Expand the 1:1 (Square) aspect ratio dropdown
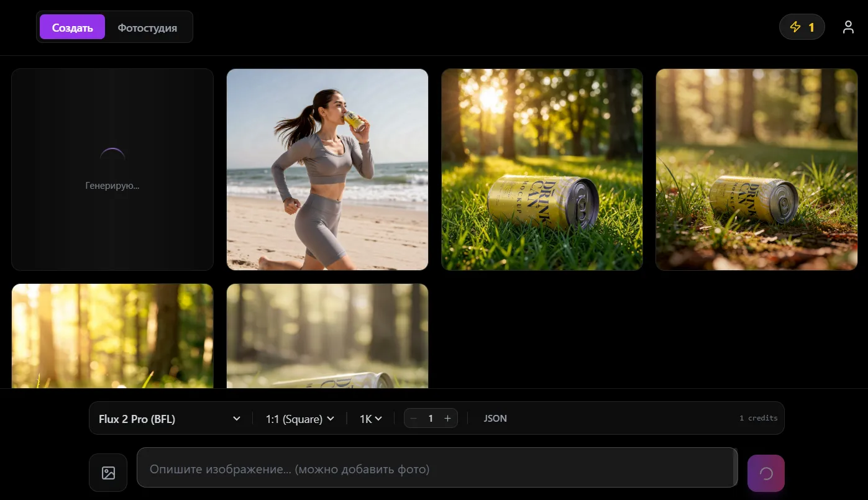Image resolution: width=868 pixels, height=500 pixels. pyautogui.click(x=300, y=419)
